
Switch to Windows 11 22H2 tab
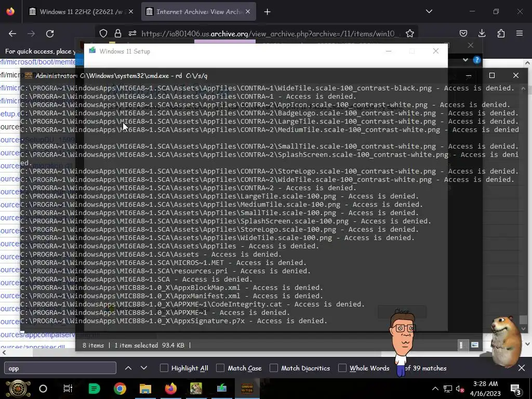pos(81,11)
